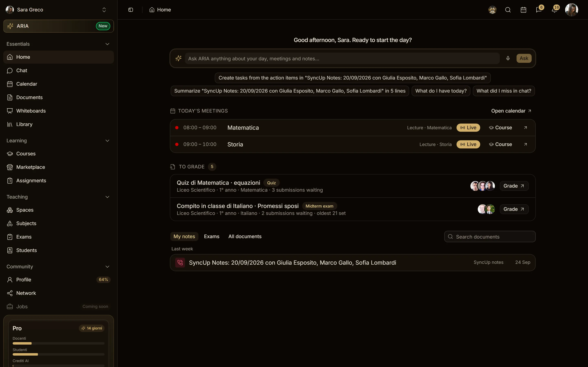
Task: Click the Ask button
Action: [524, 58]
